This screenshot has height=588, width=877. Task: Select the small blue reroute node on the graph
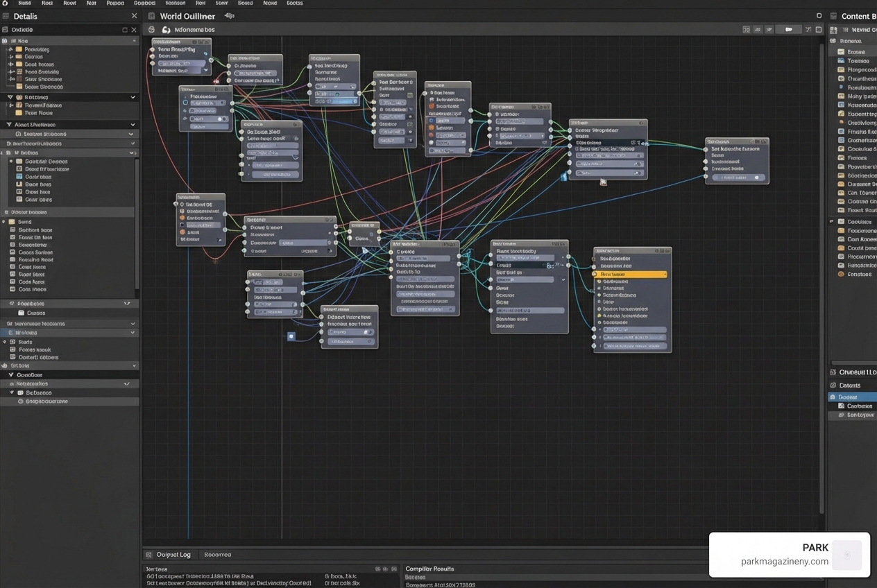(x=291, y=336)
